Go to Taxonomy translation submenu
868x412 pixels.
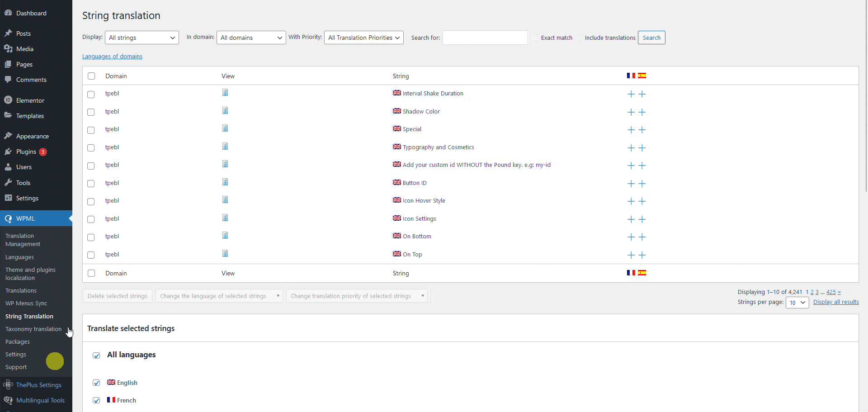[x=33, y=329]
